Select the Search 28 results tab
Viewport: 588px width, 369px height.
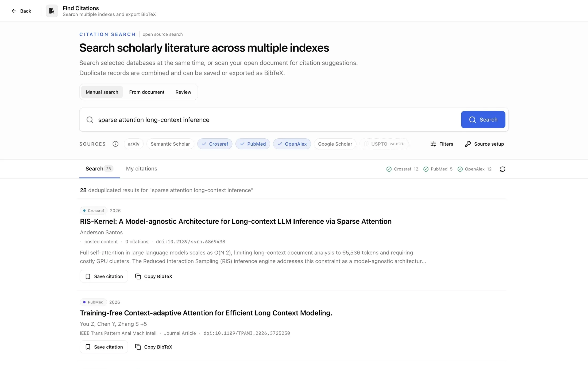[x=99, y=169]
